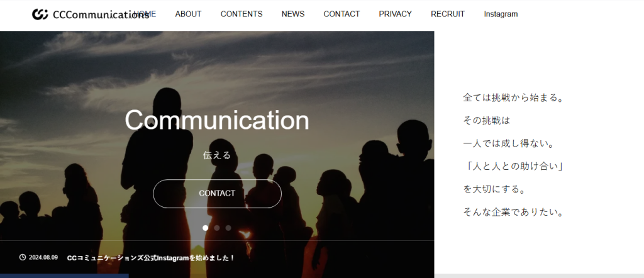Click the Communication hero heading
644x278 pixels.
217,120
